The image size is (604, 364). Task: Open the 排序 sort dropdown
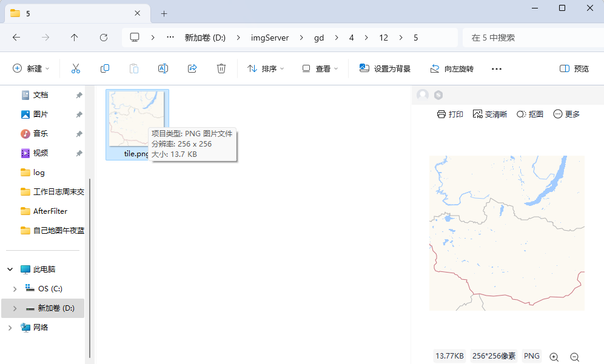[266, 68]
